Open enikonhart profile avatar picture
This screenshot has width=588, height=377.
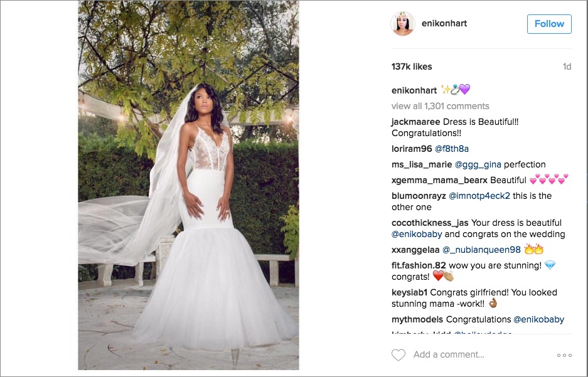[402, 24]
